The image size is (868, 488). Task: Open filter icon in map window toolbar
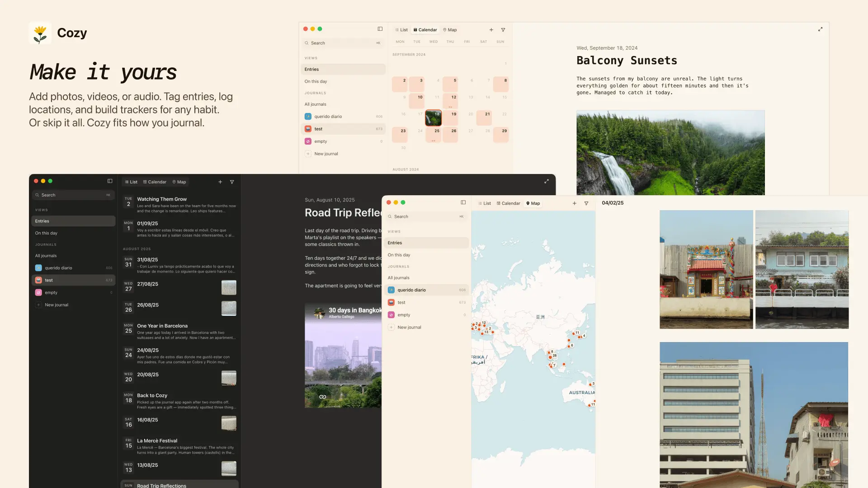pos(586,203)
